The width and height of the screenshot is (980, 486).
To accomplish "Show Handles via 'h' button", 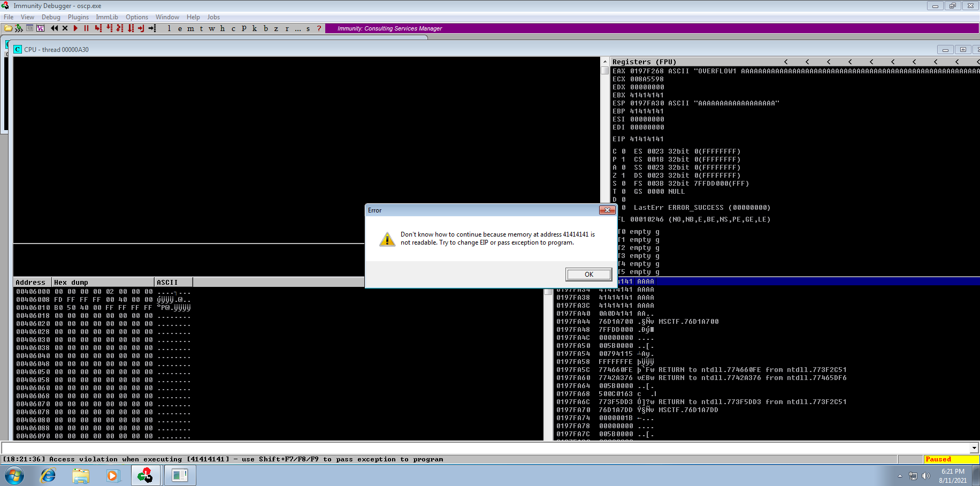I will click(223, 28).
